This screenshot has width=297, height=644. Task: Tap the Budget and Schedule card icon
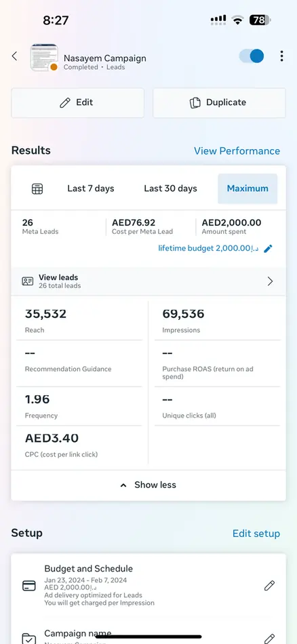point(28,586)
